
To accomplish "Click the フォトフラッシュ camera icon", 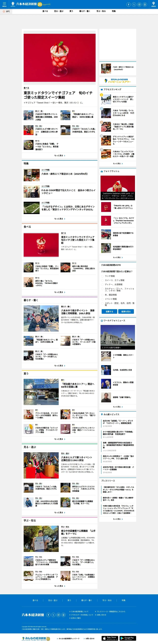I will [x=102, y=171].
